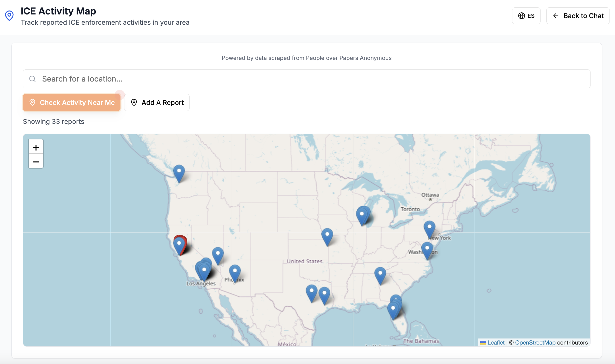Select the marker cluster in Florida
The height and width of the screenshot is (364, 615).
pyautogui.click(x=394, y=309)
